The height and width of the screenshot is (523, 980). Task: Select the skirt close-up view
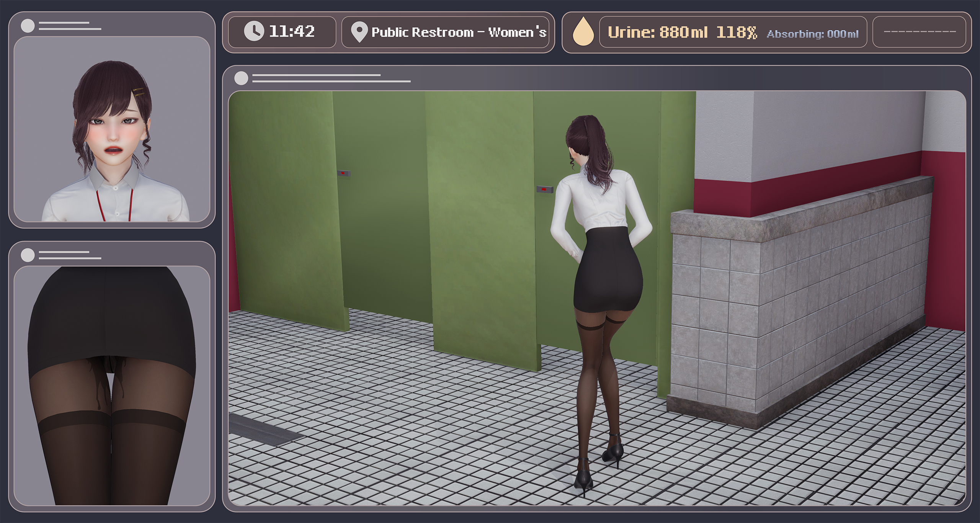click(x=112, y=386)
